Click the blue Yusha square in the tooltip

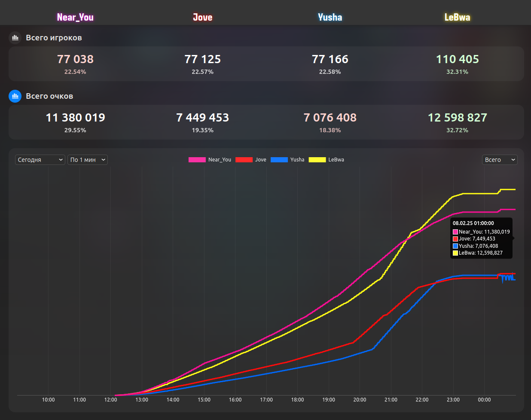(x=455, y=246)
